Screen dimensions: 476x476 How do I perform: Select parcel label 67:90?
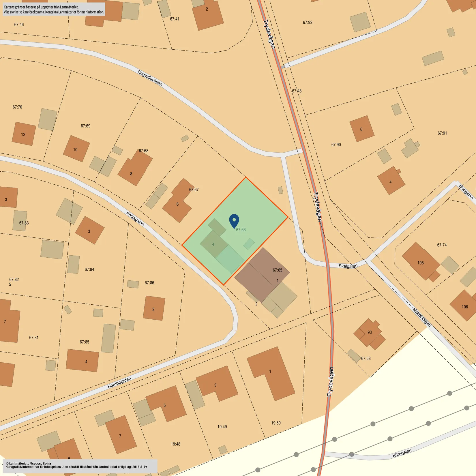tap(336, 145)
